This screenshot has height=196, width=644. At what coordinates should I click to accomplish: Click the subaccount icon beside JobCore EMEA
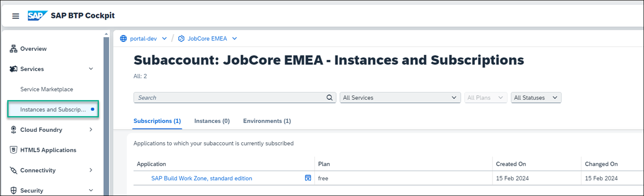(181, 39)
